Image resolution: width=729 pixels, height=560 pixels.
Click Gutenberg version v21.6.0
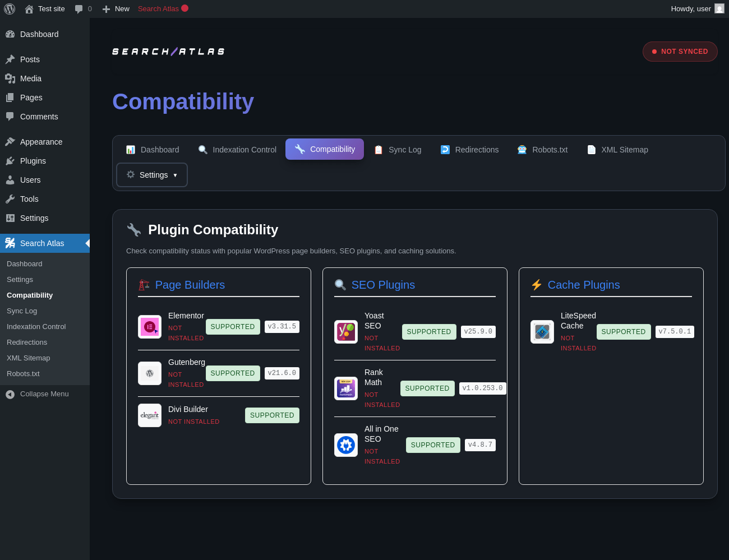tap(282, 373)
